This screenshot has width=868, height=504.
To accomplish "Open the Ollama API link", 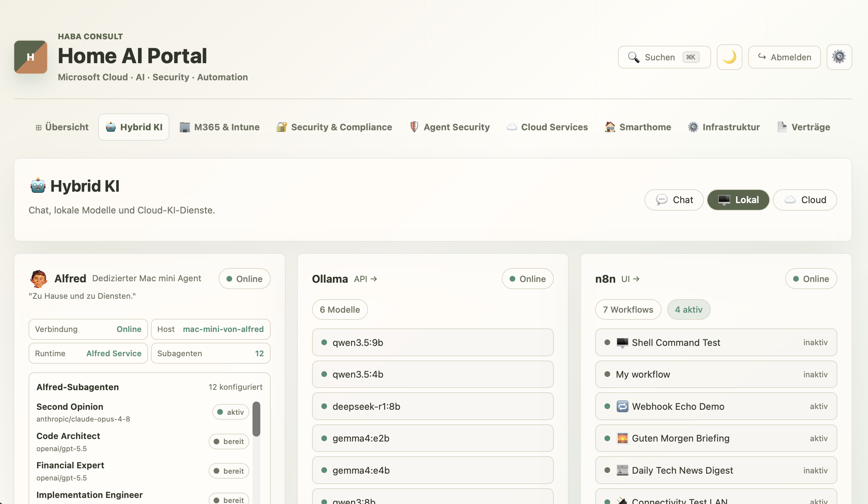I will tap(366, 279).
